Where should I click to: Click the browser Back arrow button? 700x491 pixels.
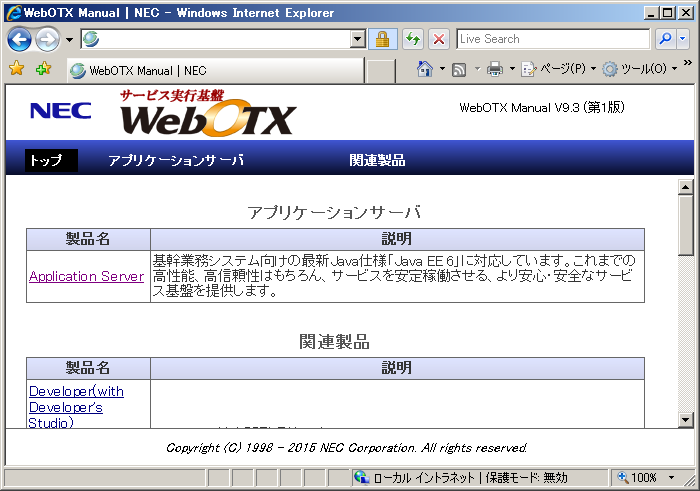pyautogui.click(x=19, y=39)
